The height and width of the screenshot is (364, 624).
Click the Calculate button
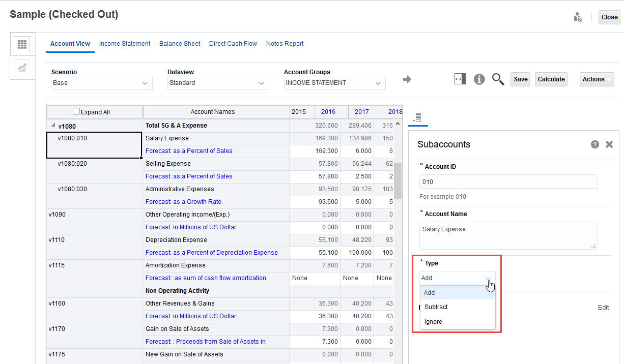coord(551,79)
